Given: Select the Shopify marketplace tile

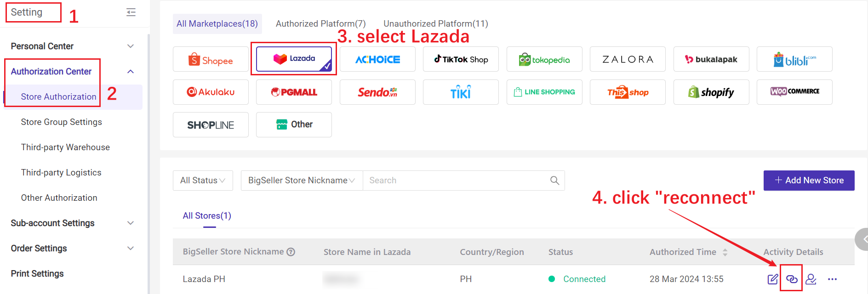Looking at the screenshot, I should [x=711, y=92].
